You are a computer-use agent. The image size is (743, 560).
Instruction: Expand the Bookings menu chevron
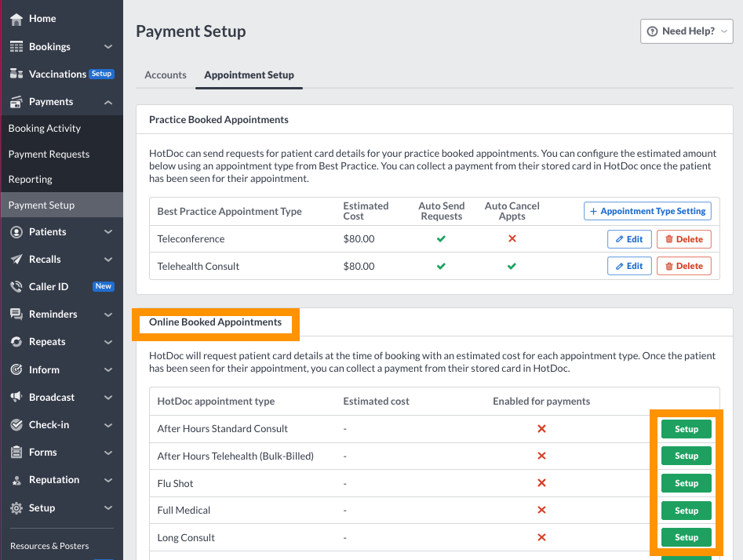click(108, 46)
